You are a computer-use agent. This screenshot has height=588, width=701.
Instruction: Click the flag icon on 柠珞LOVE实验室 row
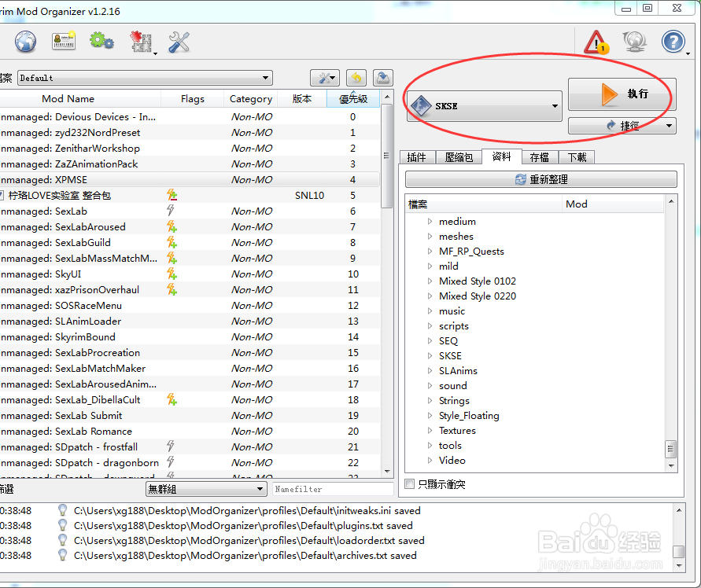[172, 195]
